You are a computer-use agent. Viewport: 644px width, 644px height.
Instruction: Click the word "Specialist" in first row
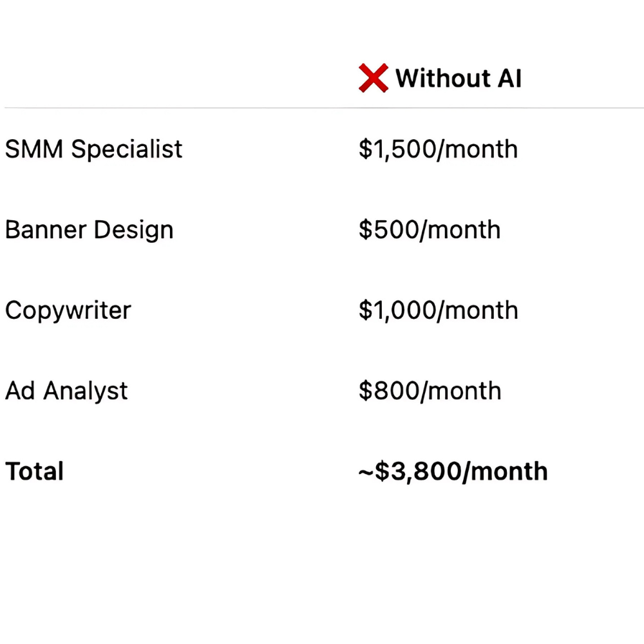[x=127, y=149]
